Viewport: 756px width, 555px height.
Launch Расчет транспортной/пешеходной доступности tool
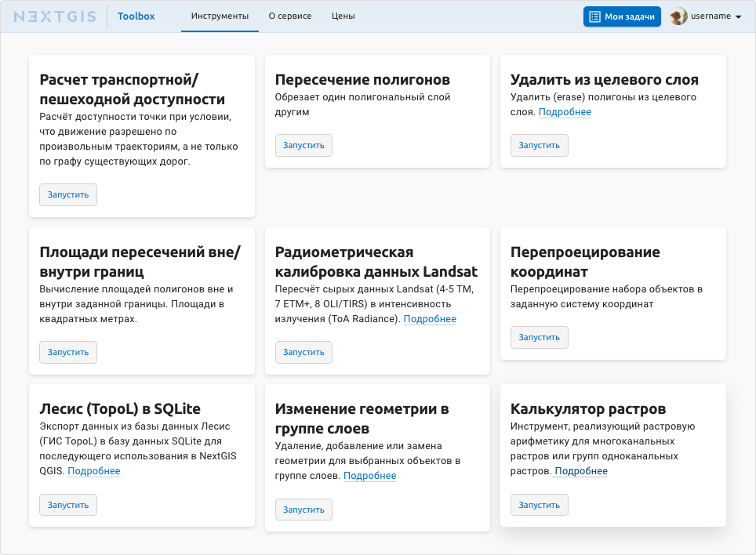point(68,195)
